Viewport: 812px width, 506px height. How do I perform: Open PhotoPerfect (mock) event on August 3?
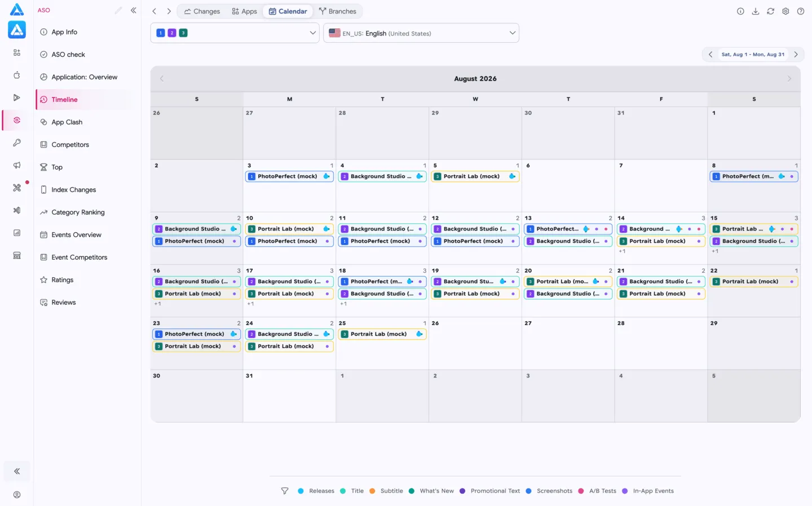click(x=289, y=176)
